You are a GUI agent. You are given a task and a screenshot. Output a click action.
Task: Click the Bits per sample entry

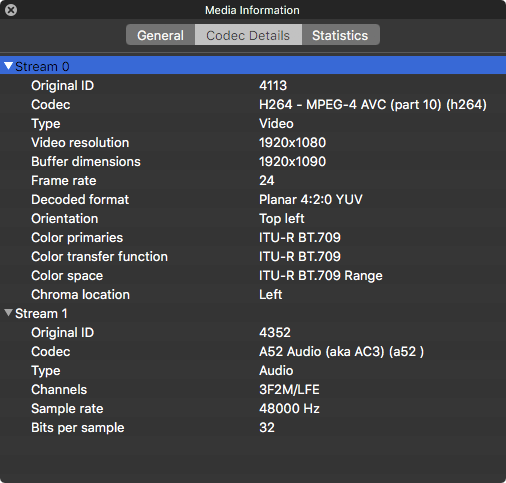(253, 427)
